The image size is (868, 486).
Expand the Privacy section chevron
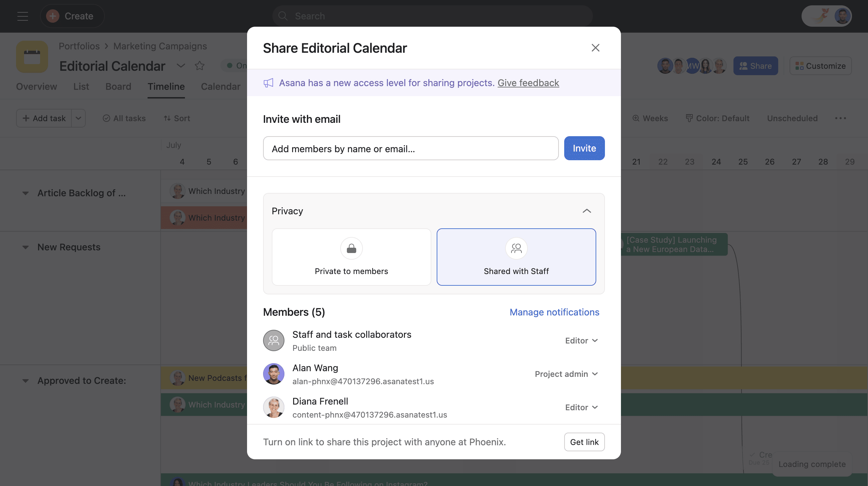(587, 211)
